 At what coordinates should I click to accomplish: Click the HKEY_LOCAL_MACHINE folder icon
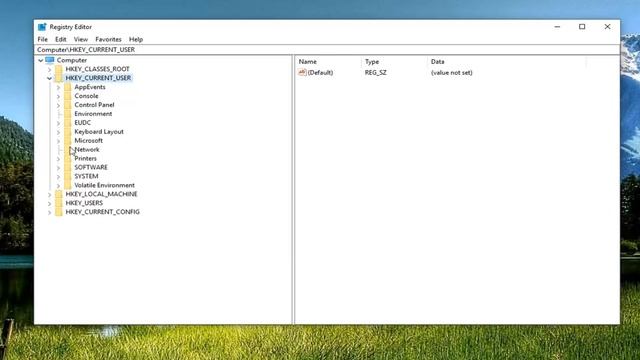coord(59,194)
